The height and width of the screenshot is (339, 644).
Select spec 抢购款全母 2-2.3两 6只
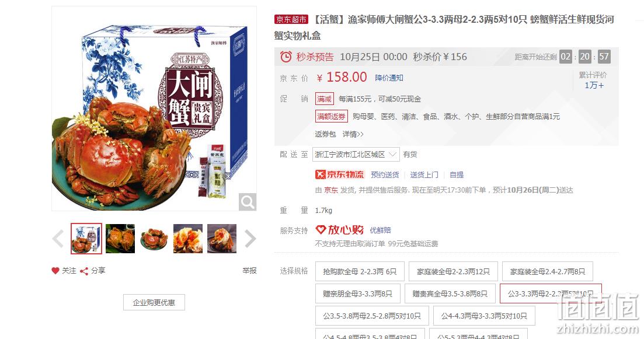[x=360, y=272]
